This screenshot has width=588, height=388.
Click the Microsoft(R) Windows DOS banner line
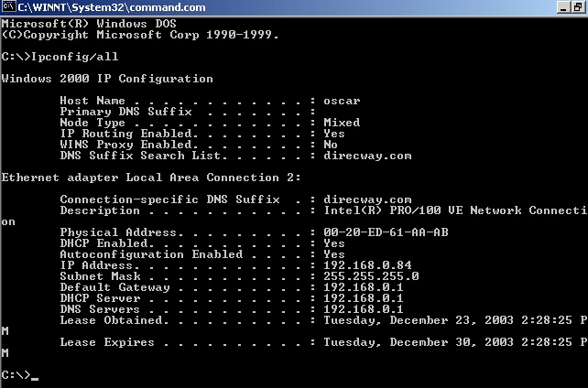pos(89,24)
